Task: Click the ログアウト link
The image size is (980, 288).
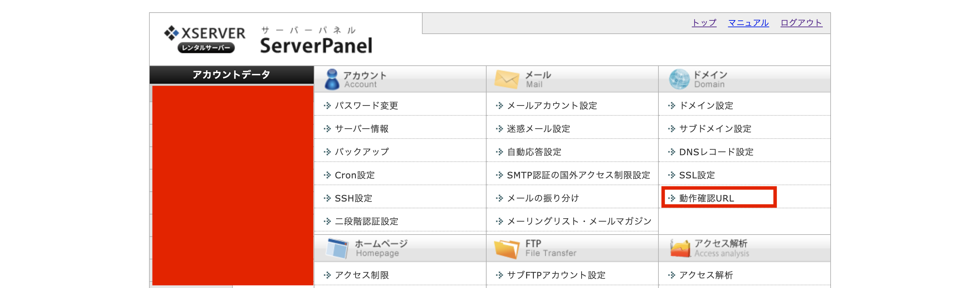Action: (x=801, y=23)
